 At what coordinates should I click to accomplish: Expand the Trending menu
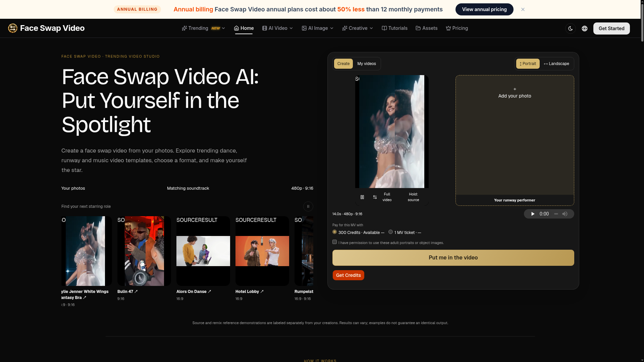(x=203, y=28)
